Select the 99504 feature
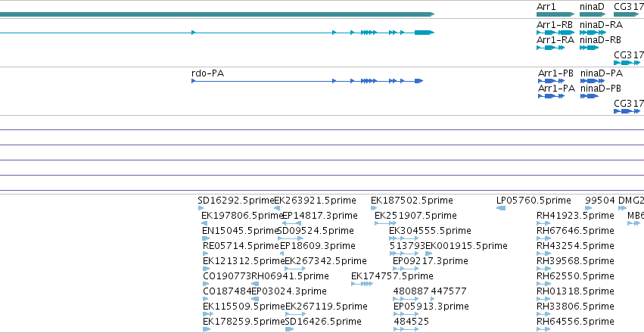Image resolution: width=644 pixels, height=333 pixels. (588, 208)
